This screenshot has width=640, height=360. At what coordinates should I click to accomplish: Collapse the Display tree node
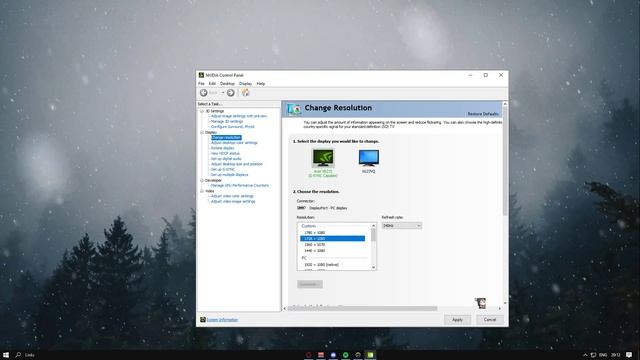(202, 132)
